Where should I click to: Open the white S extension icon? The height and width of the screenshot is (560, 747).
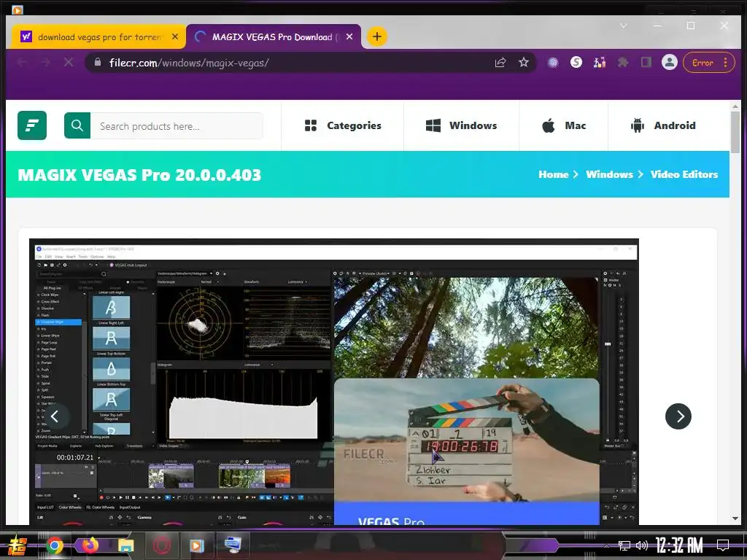pyautogui.click(x=576, y=63)
